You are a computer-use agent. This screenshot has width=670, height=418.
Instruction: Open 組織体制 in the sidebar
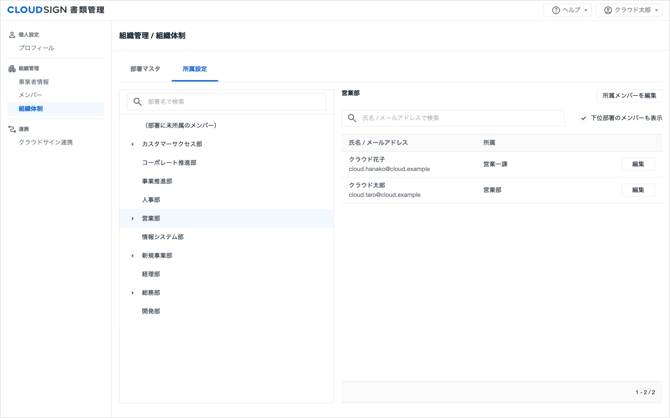coord(56,109)
